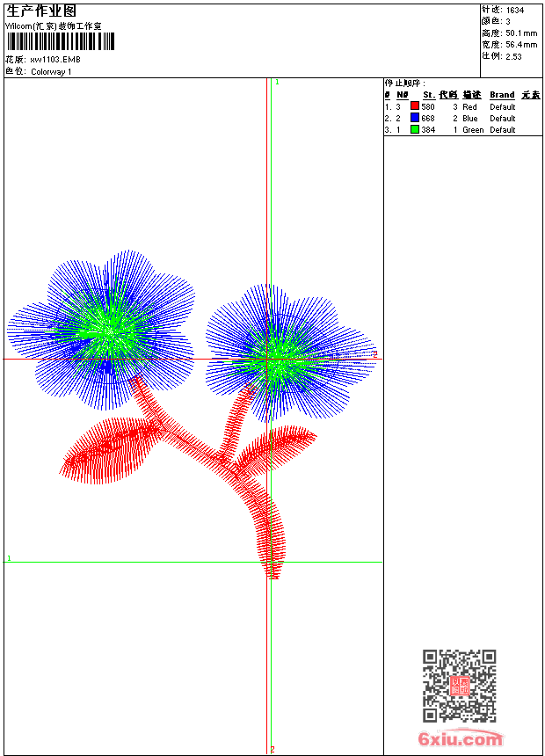Click the right blue flower design

281,350
